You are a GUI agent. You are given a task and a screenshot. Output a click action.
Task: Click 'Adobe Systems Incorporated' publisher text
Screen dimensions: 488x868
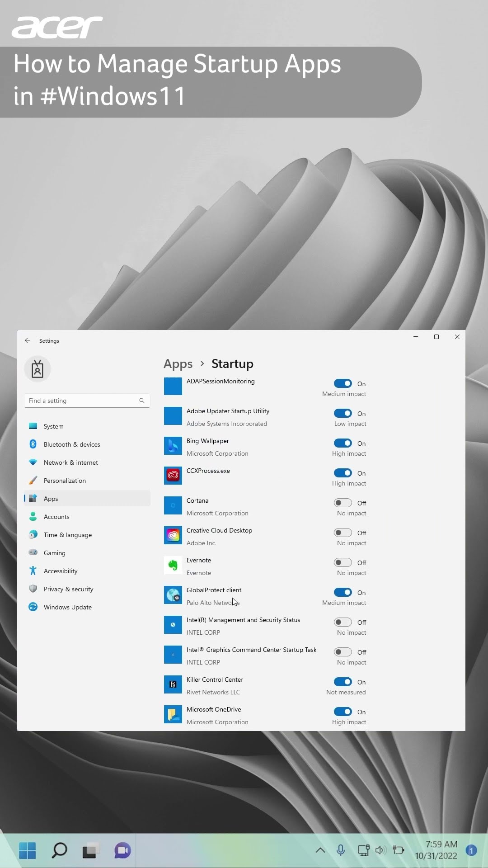226,424
